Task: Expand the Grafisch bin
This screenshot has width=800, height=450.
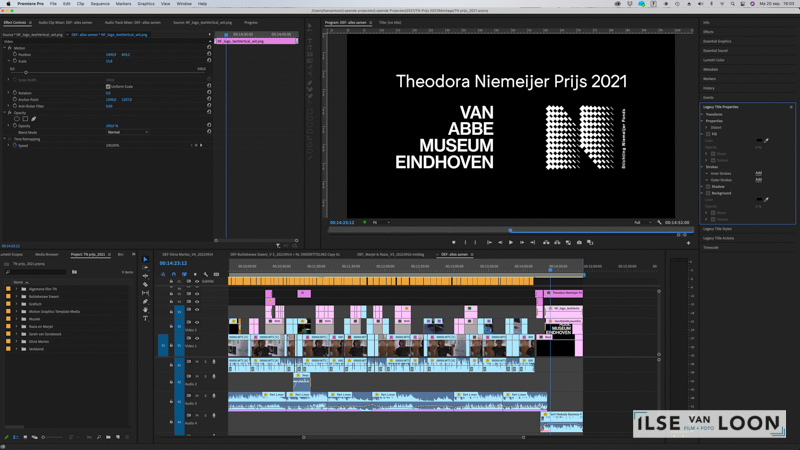Action: 16,304
